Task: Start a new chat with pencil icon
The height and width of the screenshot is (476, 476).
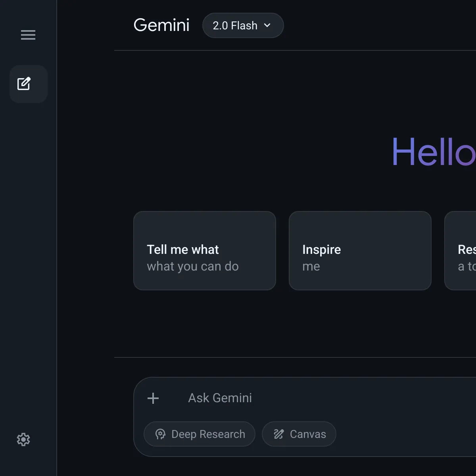Action: coord(29,84)
